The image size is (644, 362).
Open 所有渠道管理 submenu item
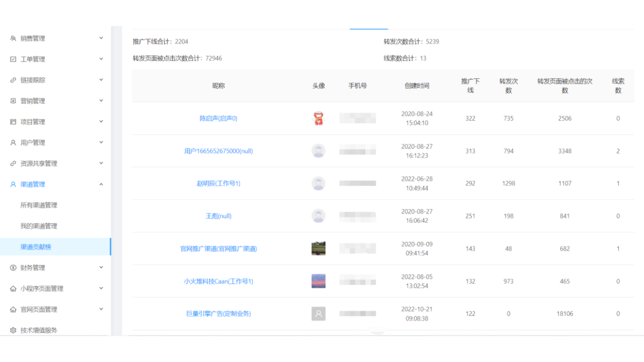39,205
